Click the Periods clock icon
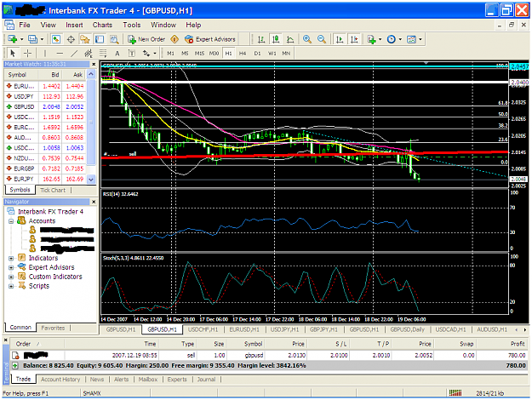Viewport: 532px width, 400px height. pyautogui.click(x=392, y=39)
